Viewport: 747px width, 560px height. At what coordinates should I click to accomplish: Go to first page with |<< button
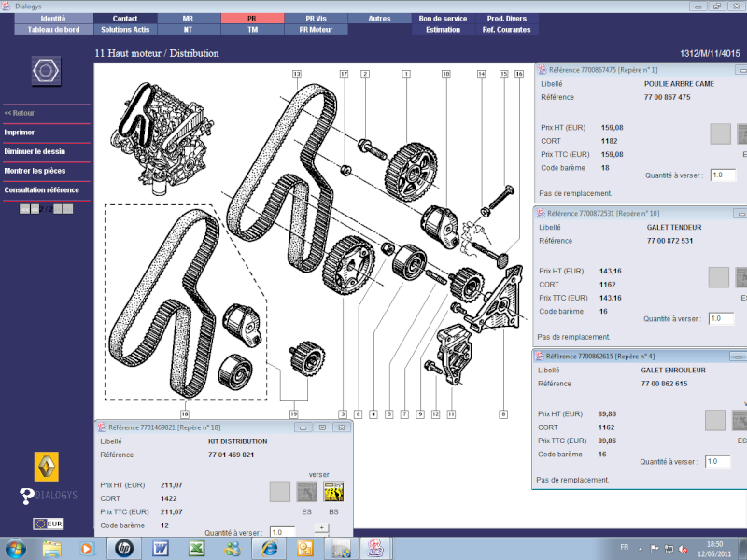coord(24,209)
